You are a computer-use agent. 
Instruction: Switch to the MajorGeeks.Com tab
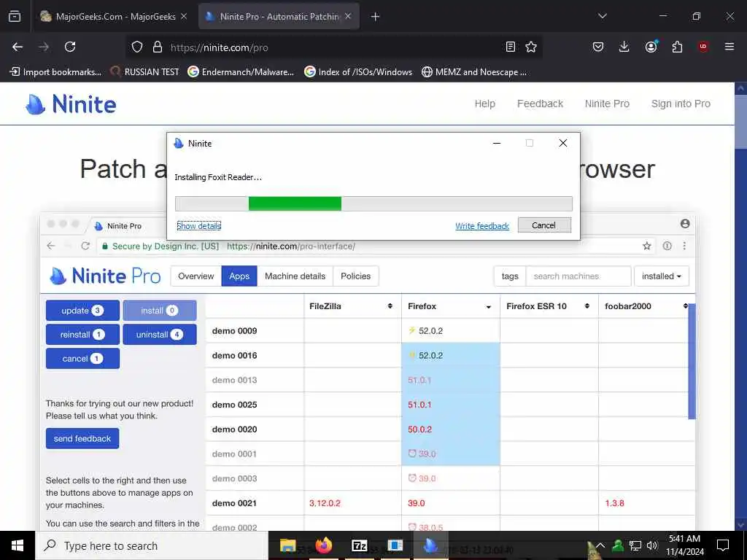(113, 17)
